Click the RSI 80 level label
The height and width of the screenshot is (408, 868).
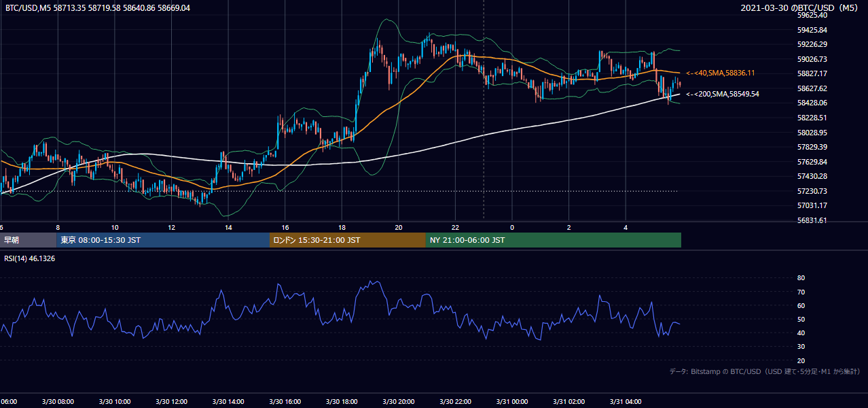(x=801, y=278)
